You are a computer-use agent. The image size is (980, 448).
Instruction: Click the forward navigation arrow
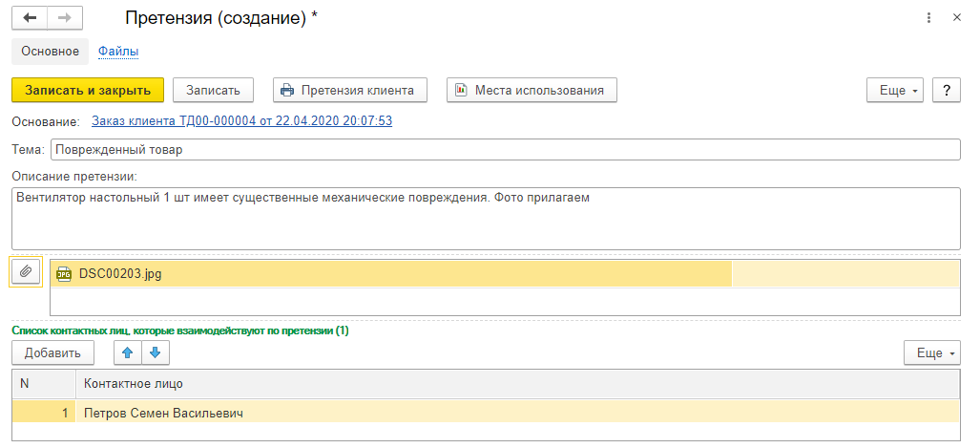(x=65, y=18)
